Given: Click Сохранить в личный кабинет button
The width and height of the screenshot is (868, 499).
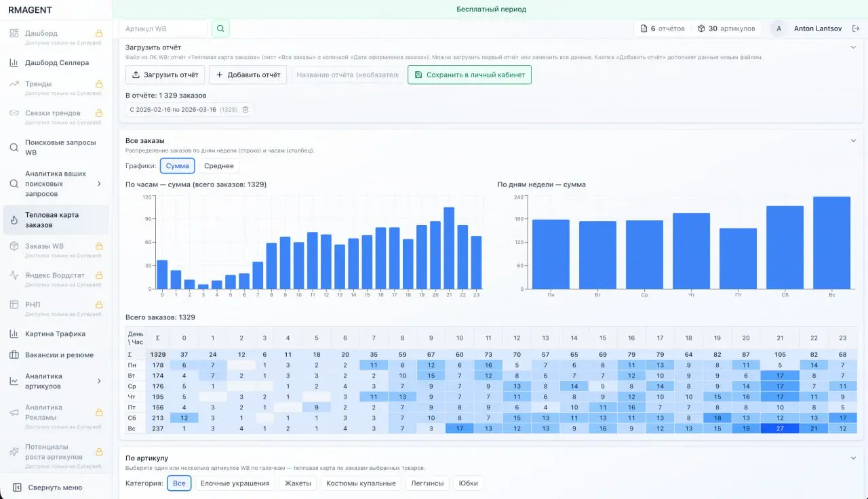Looking at the screenshot, I should 469,75.
